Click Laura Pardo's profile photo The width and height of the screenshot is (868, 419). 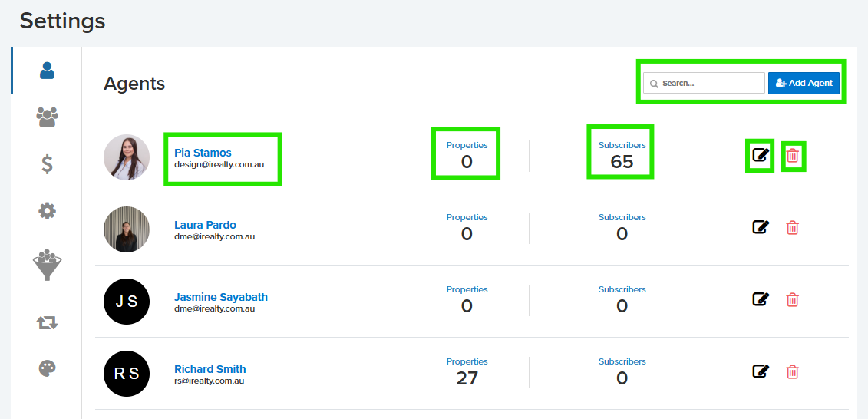[x=127, y=229]
